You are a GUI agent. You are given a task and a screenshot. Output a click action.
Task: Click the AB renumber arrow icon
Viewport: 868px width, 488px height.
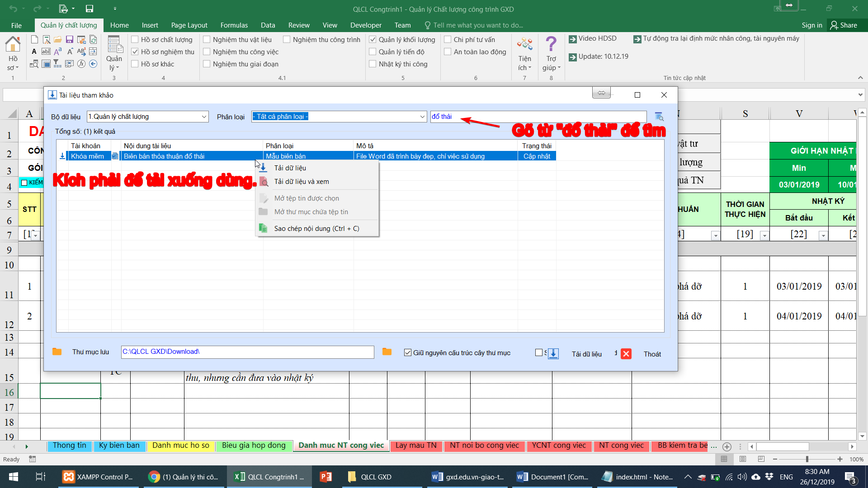click(x=81, y=52)
